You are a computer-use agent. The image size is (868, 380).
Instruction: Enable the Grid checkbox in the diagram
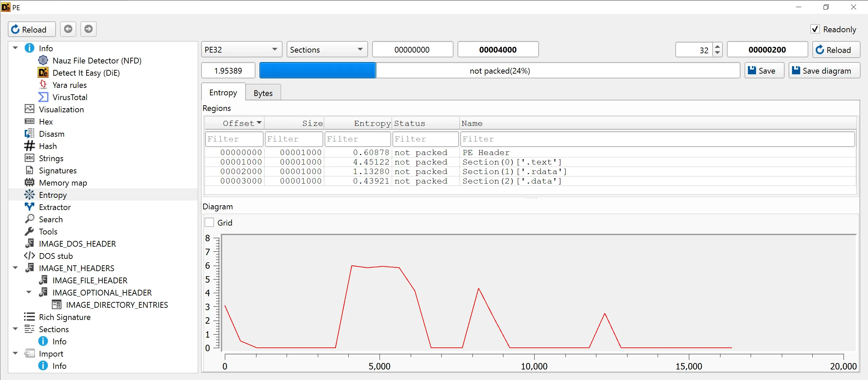point(210,223)
